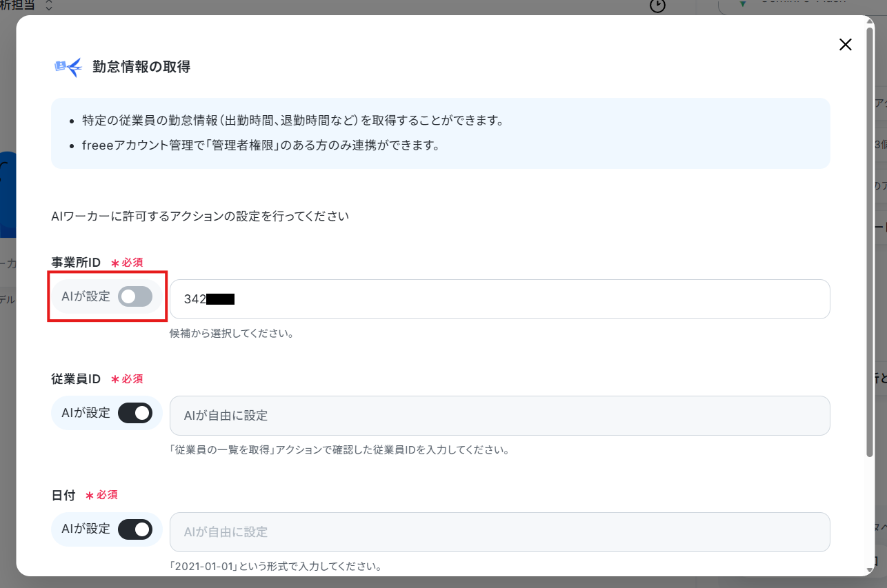Screen dimensions: 887x588
Task: Click the 勤怠情報の取得 dialog title
Action: coord(141,67)
